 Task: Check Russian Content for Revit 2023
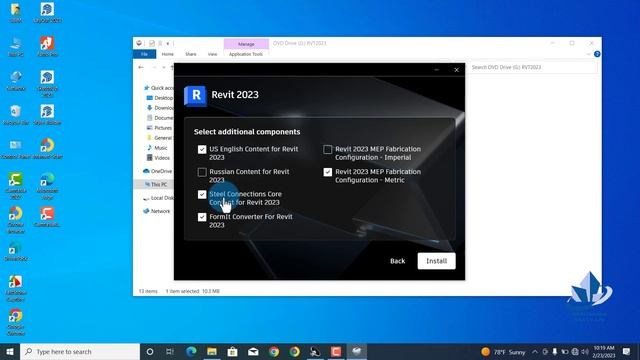pos(202,172)
